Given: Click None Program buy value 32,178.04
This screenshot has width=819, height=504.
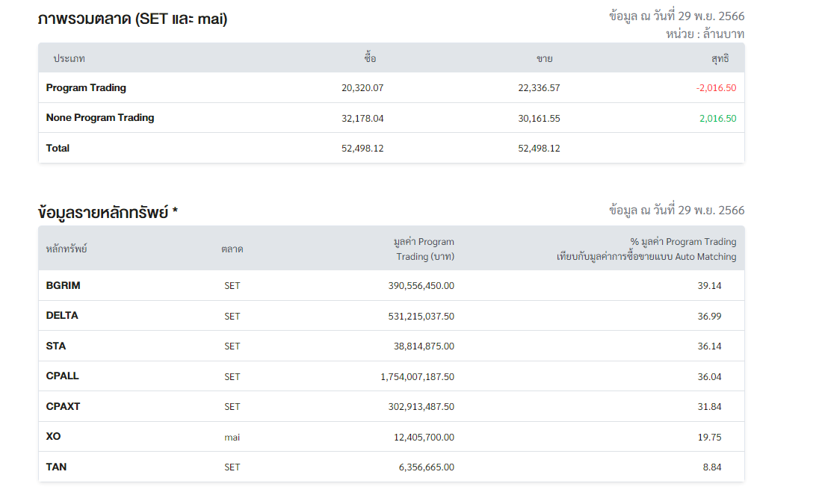Looking at the screenshot, I should tap(362, 119).
